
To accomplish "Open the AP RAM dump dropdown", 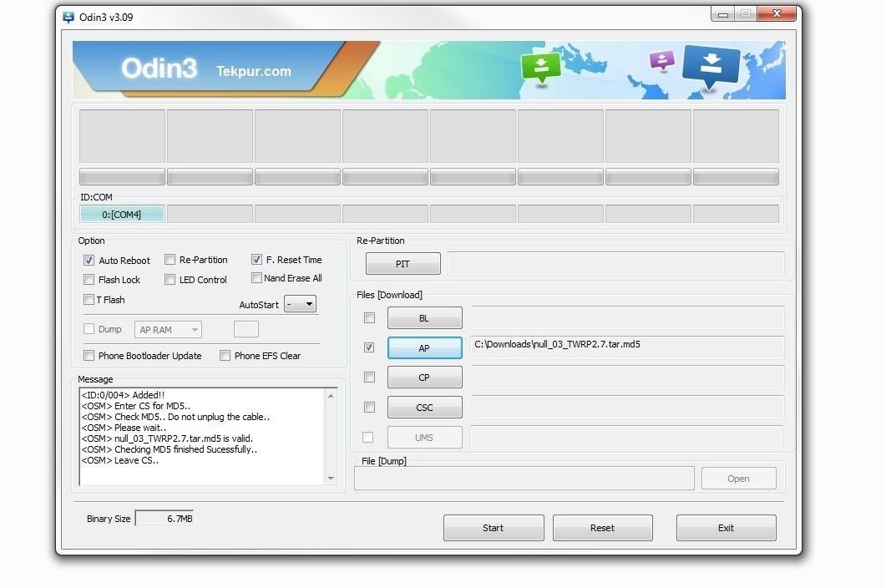I will pyautogui.click(x=168, y=330).
